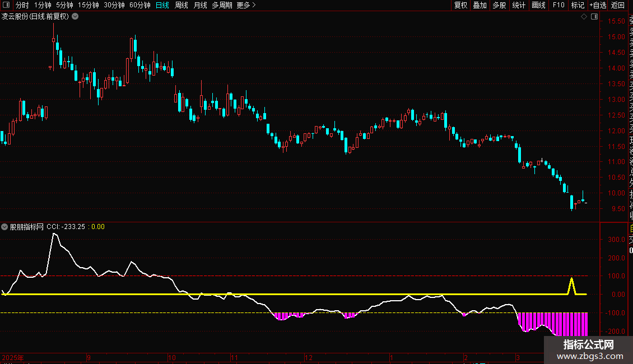Select the 15分钟 period

(89, 5)
